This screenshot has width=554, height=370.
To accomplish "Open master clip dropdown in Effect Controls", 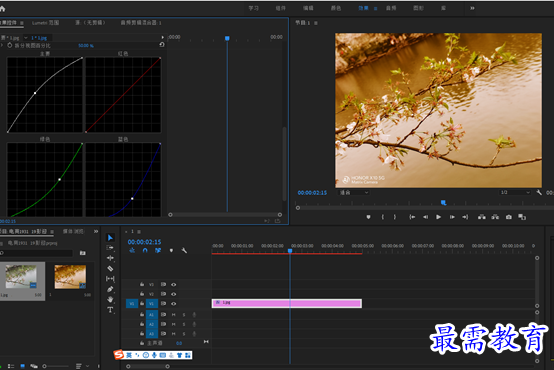I will [x=25, y=37].
